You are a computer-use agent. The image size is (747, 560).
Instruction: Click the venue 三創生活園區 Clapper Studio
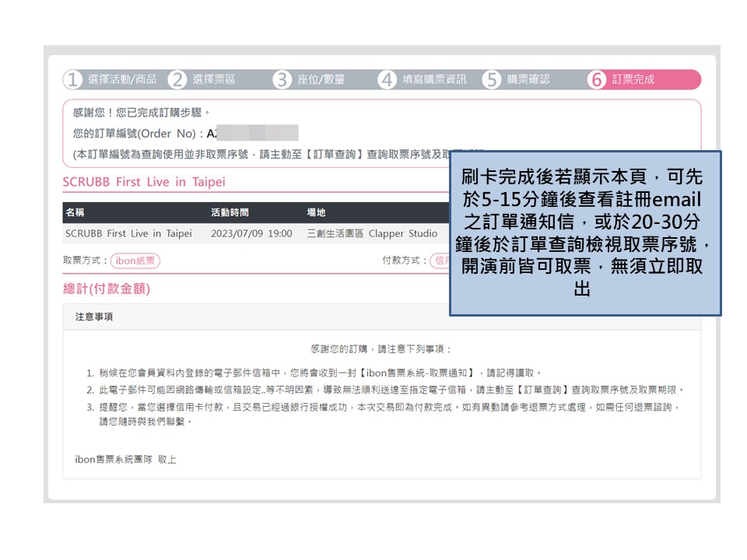372,234
